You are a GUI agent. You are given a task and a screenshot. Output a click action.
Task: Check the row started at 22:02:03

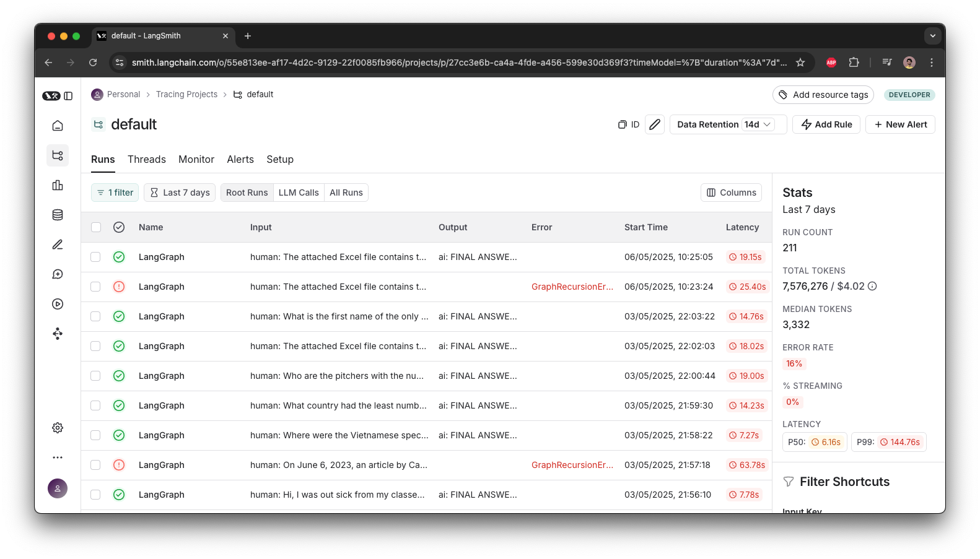[x=95, y=346]
